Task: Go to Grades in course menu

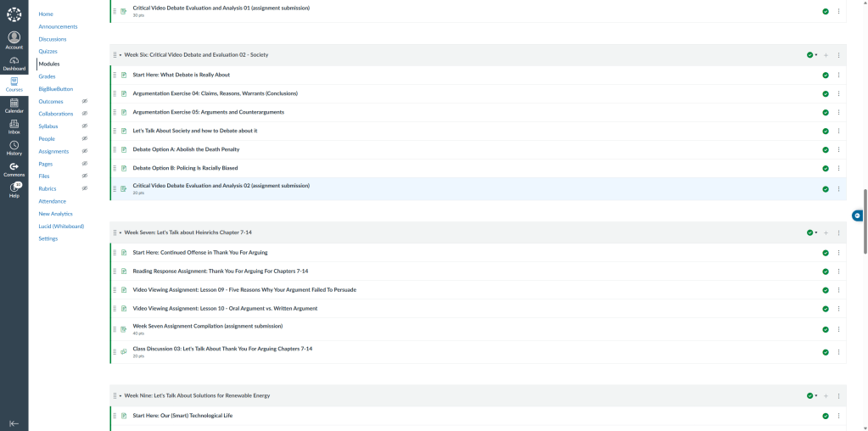Action: click(47, 76)
